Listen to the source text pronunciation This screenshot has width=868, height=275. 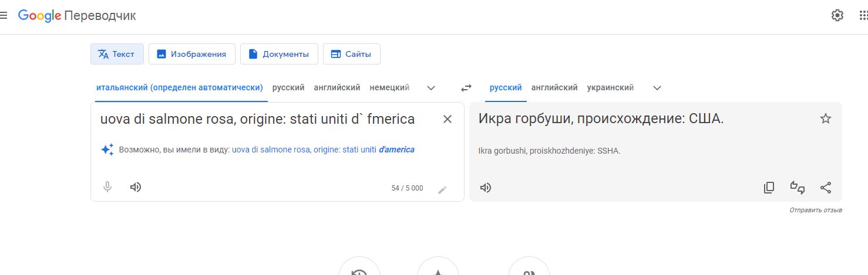[x=136, y=187]
